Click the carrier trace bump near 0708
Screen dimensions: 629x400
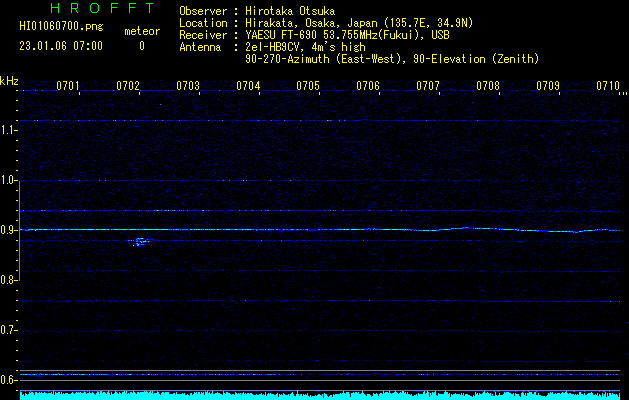467,228
